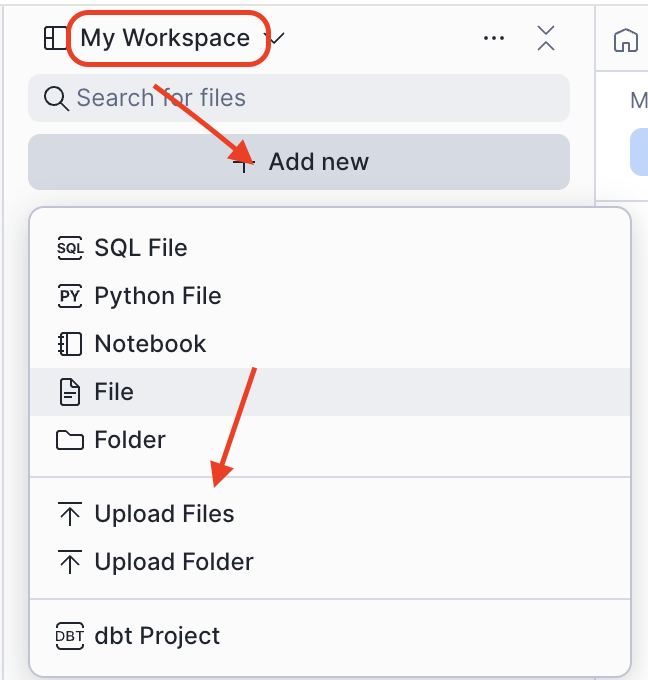Click the plus icon on Add new
648x680 pixels.
pyautogui.click(x=243, y=162)
